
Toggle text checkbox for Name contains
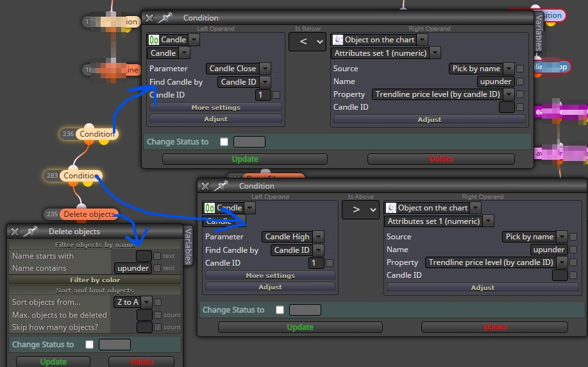click(157, 268)
